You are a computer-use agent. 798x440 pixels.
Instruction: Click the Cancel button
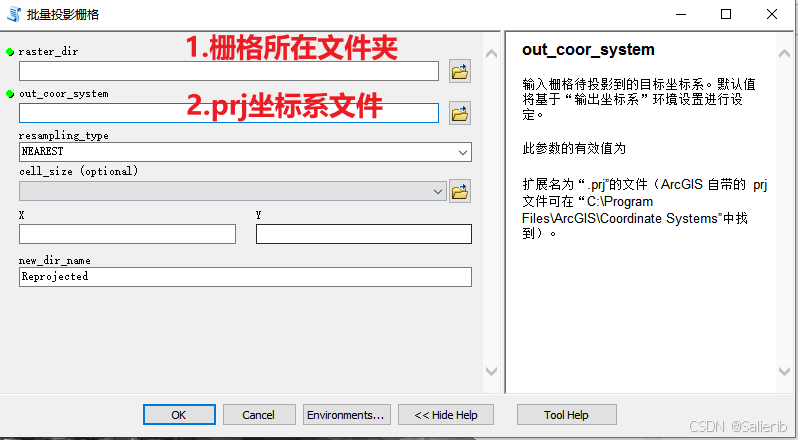click(259, 415)
